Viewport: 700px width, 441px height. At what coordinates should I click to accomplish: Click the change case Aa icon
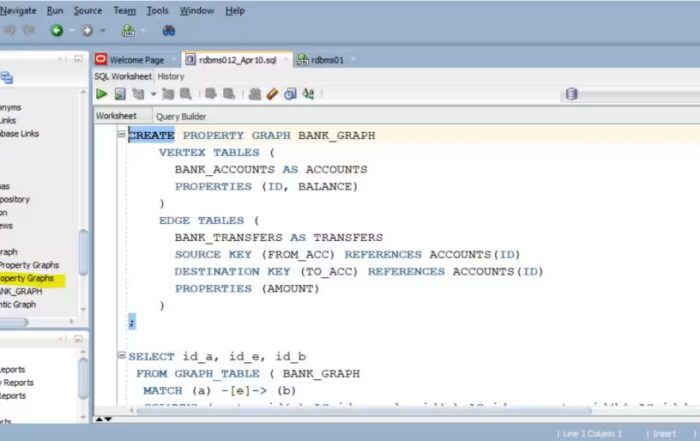coord(308,94)
